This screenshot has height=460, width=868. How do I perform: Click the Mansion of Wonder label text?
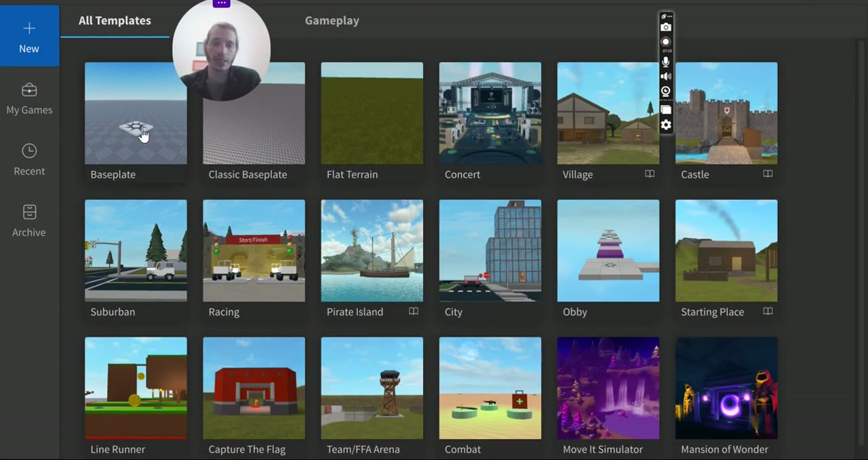tap(725, 449)
